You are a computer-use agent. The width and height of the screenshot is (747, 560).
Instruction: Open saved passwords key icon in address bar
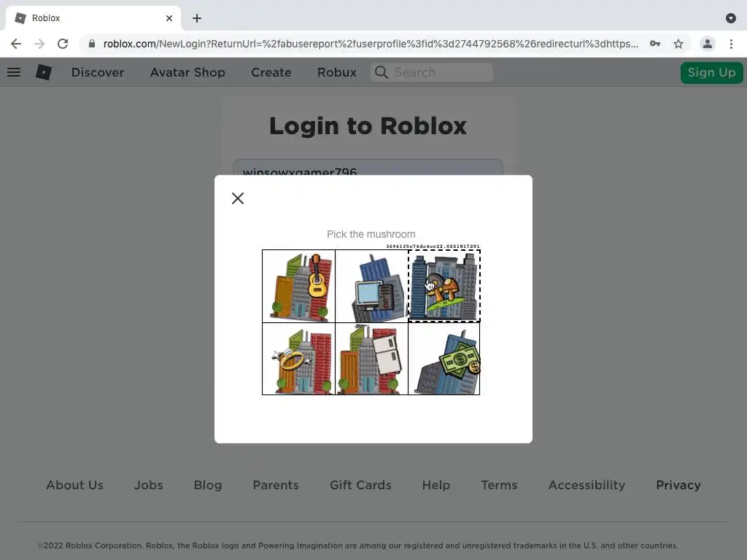pyautogui.click(x=655, y=44)
